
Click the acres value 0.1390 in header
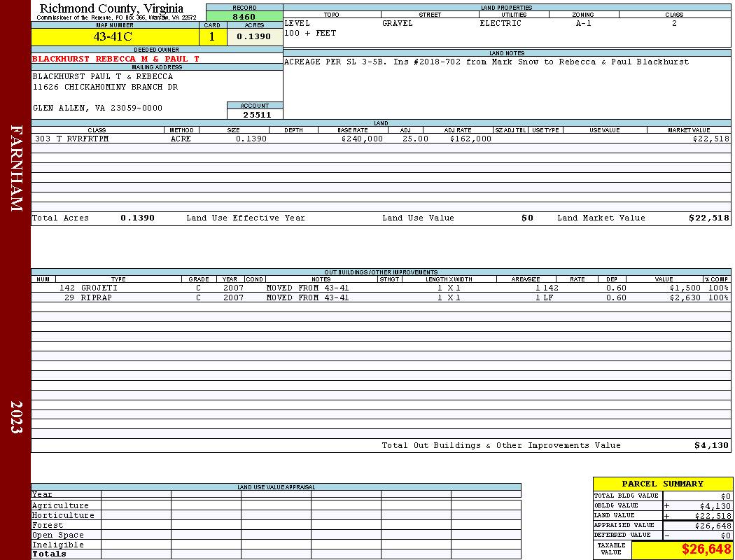coord(253,36)
